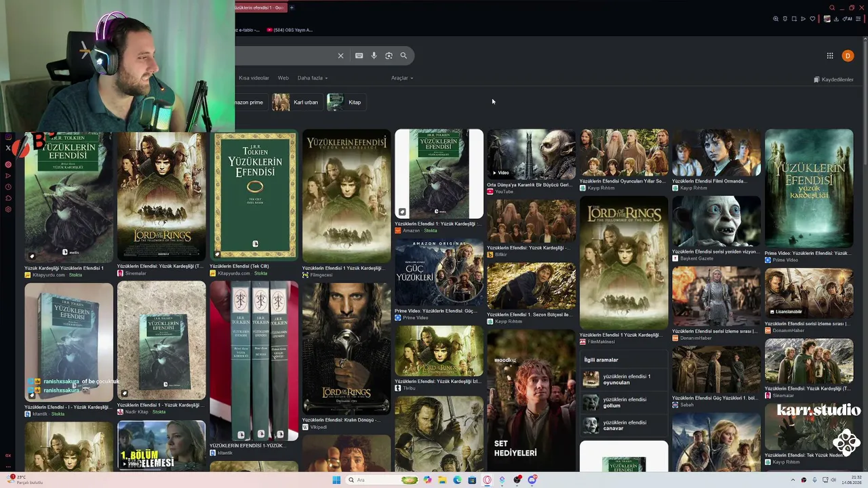Open Kaydedilenler saved items link
Screen dimensions: 868x488
pyautogui.click(x=833, y=79)
